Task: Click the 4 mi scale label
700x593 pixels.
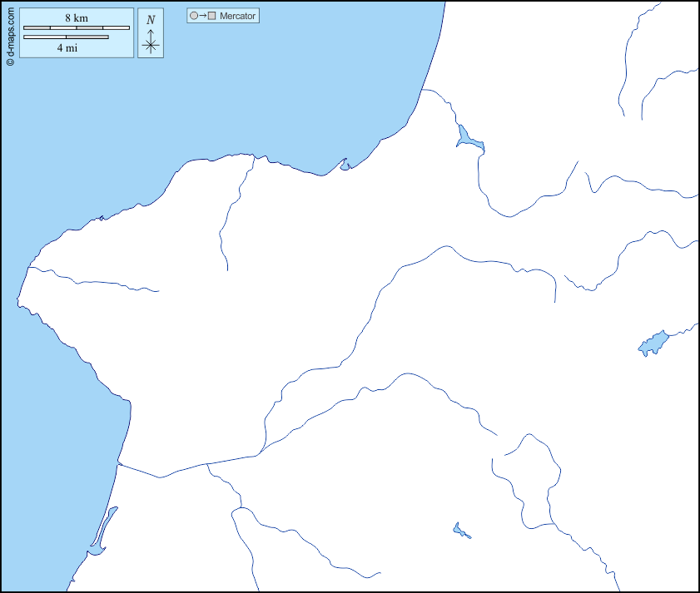Action: 67,47
